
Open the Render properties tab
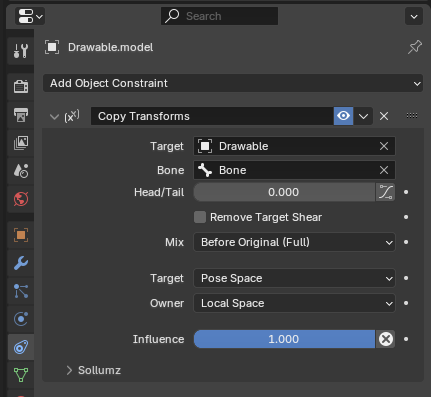pyautogui.click(x=21, y=86)
